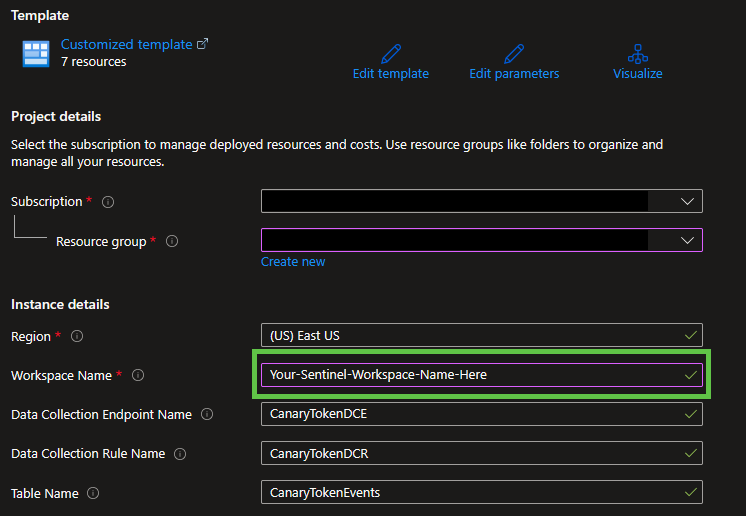
Task: Open the Visualize link
Action: 638,74
